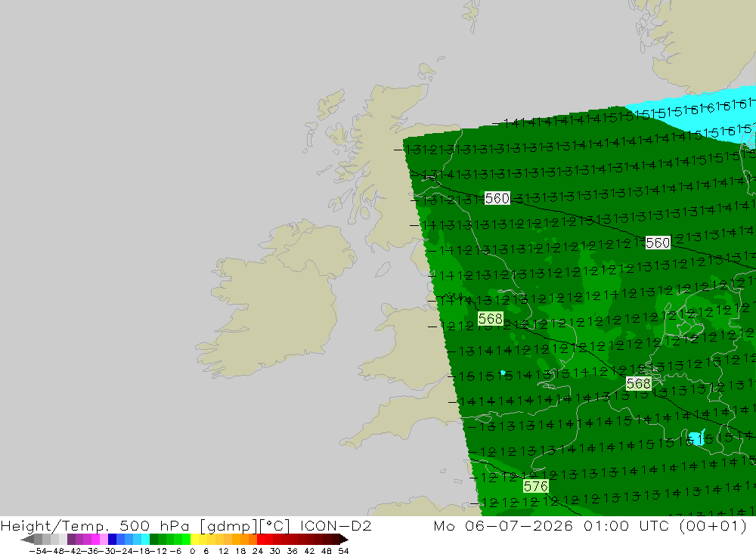756x554 pixels.
Task: Click the "ICON-D2" model name text
Action: [336, 525]
